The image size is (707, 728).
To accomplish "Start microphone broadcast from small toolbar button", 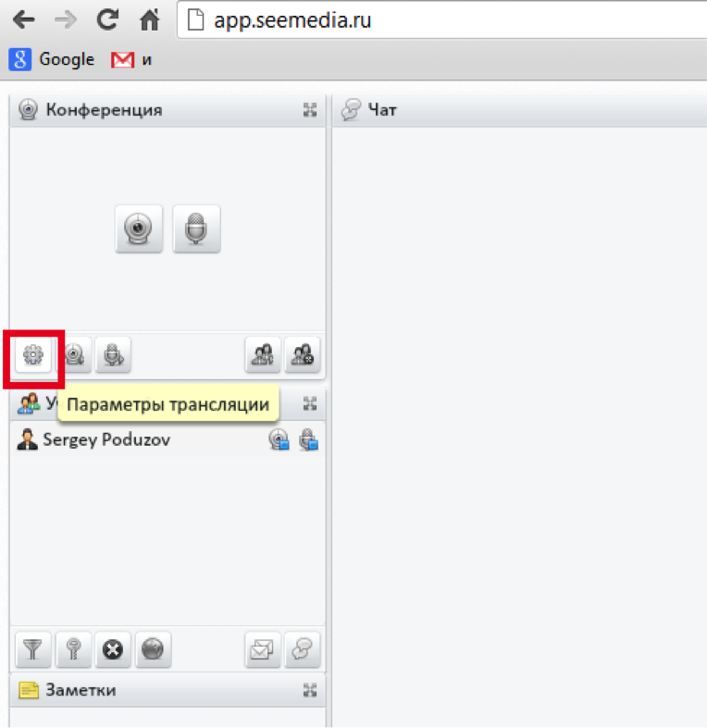I will [113, 355].
